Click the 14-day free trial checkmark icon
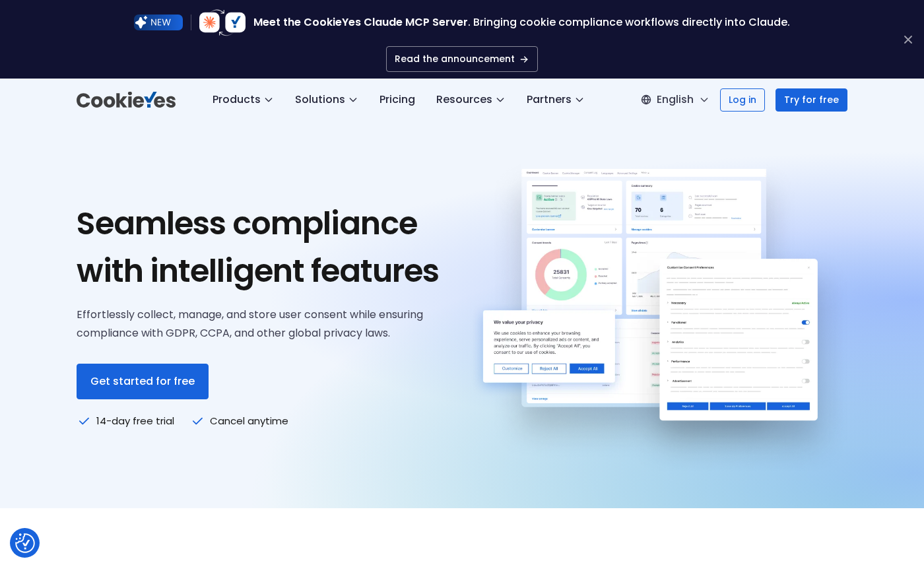Screen dimensions: 924x561 (84, 421)
